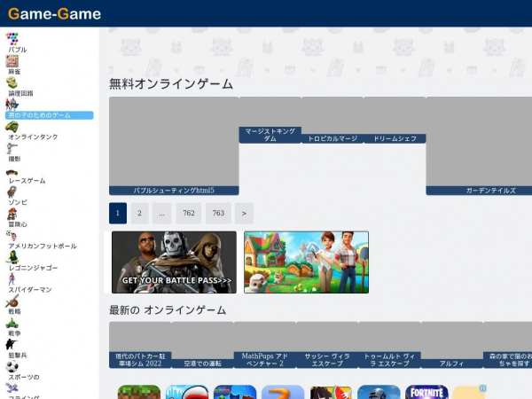This screenshot has width=532, height=399.
Task: Open the 戦争 war category icon
Action: (x=12, y=323)
